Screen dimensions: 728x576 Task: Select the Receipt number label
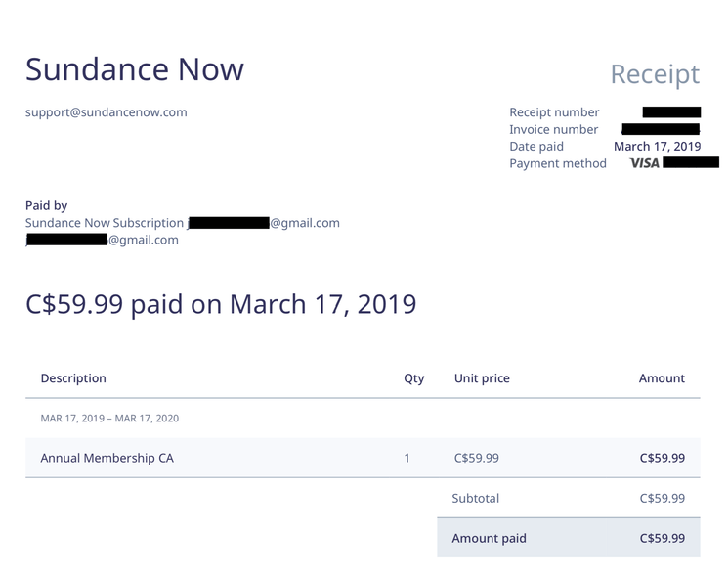tap(554, 112)
